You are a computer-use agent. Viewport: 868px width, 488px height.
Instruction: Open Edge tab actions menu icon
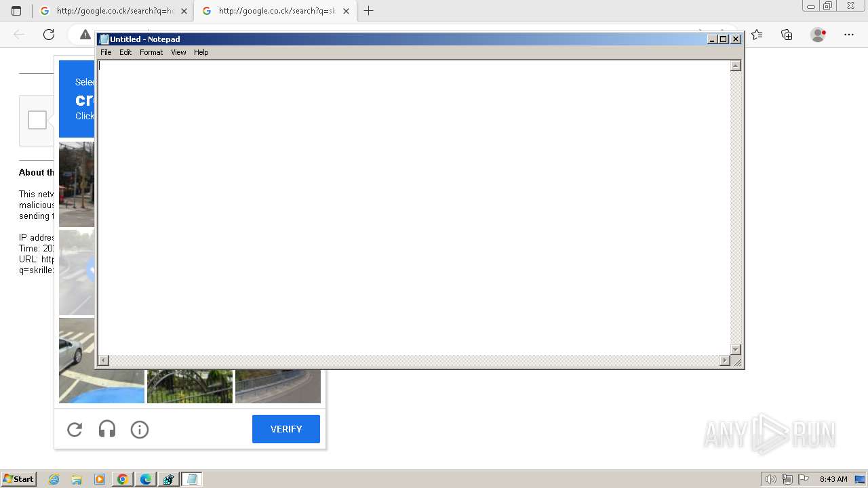(16, 11)
